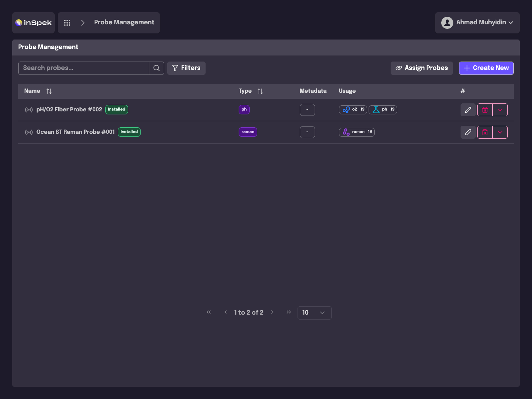This screenshot has width=532, height=399.
Task: Click the probe signal icon for pH/O2 Fiber Probe
Action: (29, 110)
